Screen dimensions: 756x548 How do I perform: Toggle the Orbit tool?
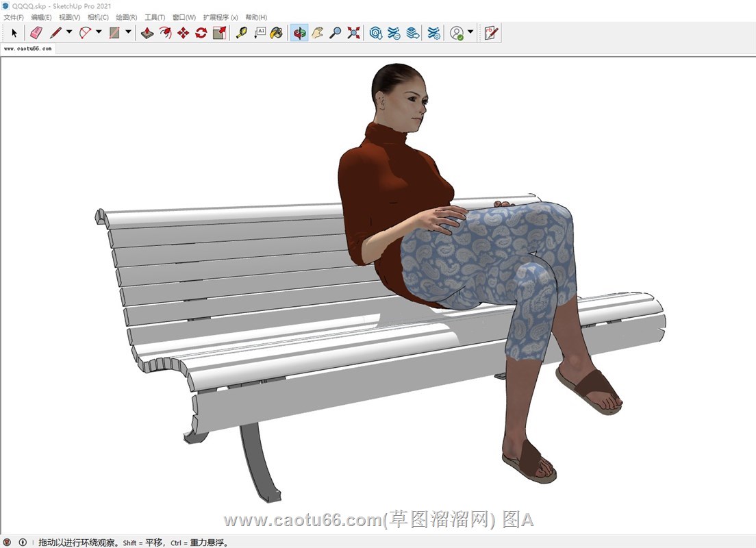pos(299,33)
